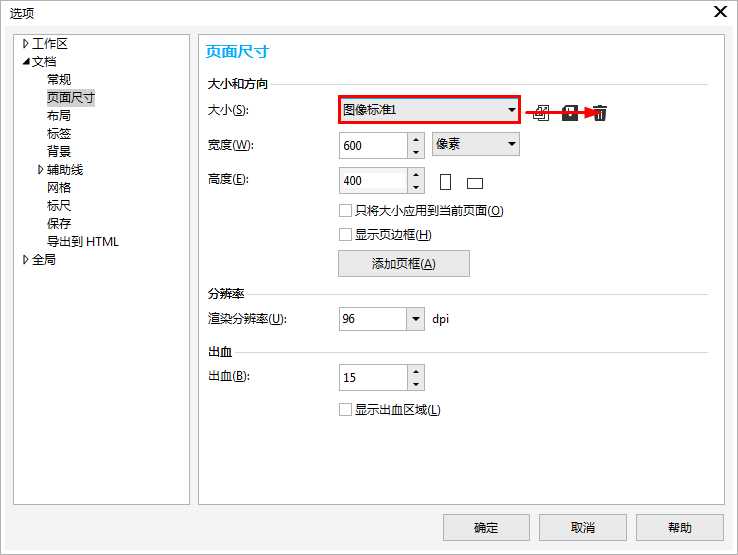Image resolution: width=738 pixels, height=555 pixels.
Task: Check the 显示出血区域 option
Action: 346,409
